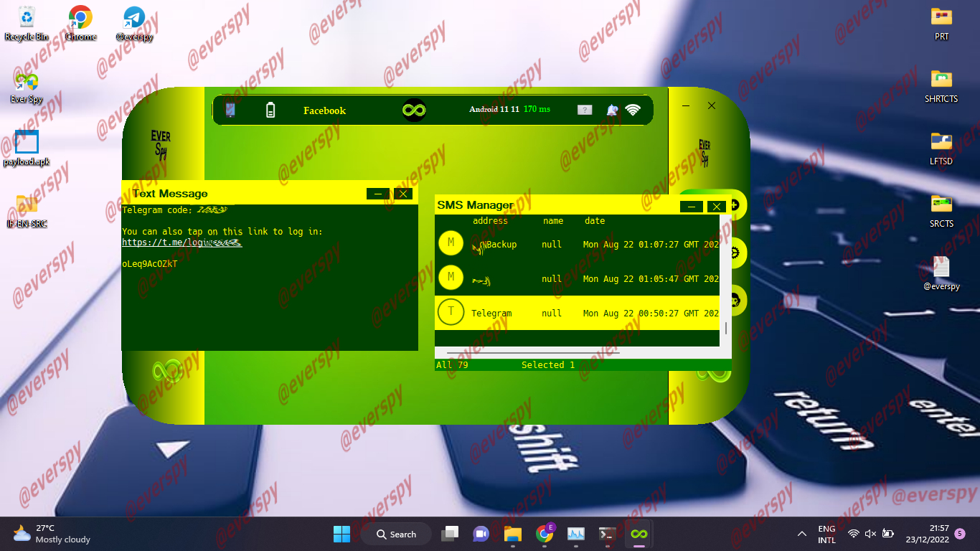The height and width of the screenshot is (551, 980).
Task: Open File Explorer from the taskbar
Action: (512, 534)
